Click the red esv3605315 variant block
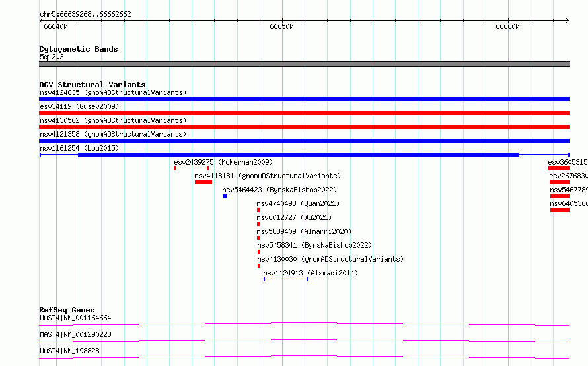 tap(559, 168)
